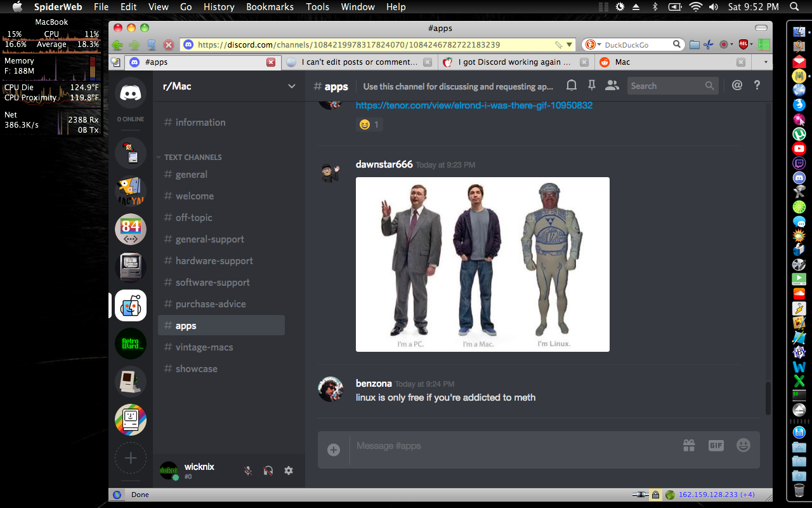Screen dimensions: 812x508
Task: Select the showcase channel
Action: click(x=221, y=369)
